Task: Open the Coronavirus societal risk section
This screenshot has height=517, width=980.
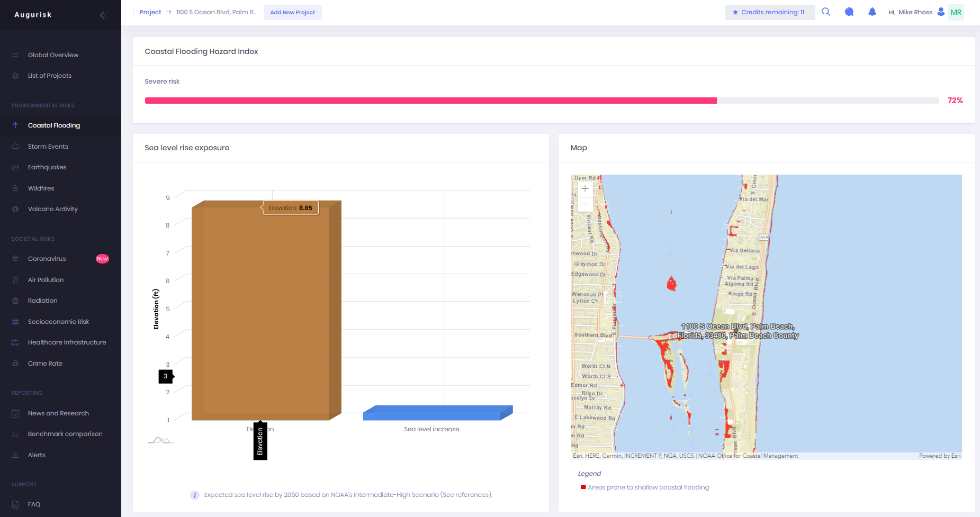Action: tap(46, 258)
